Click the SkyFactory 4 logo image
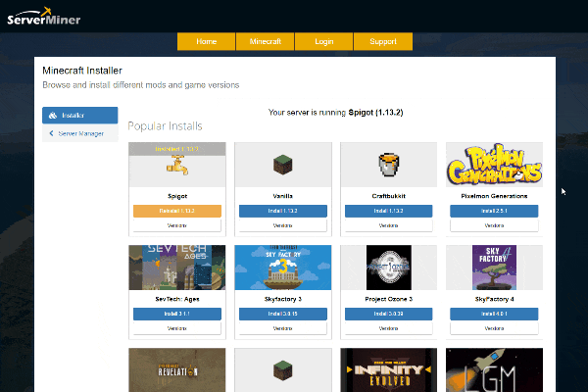588x392 pixels. pos(494,268)
